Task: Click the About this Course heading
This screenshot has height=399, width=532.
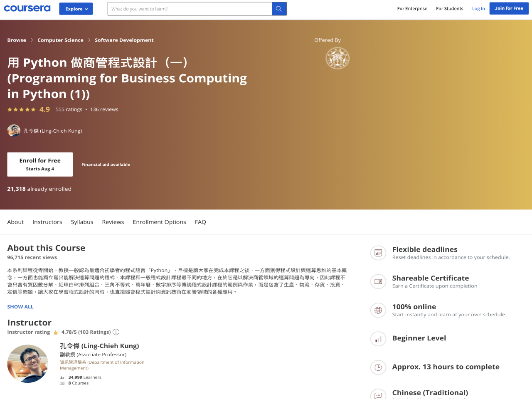Action: pyautogui.click(x=46, y=248)
